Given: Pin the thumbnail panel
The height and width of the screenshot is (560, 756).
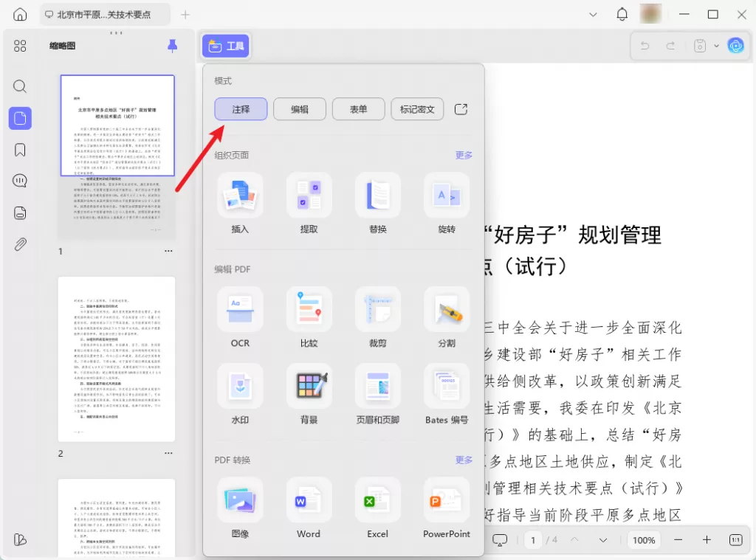Looking at the screenshot, I should tap(172, 46).
